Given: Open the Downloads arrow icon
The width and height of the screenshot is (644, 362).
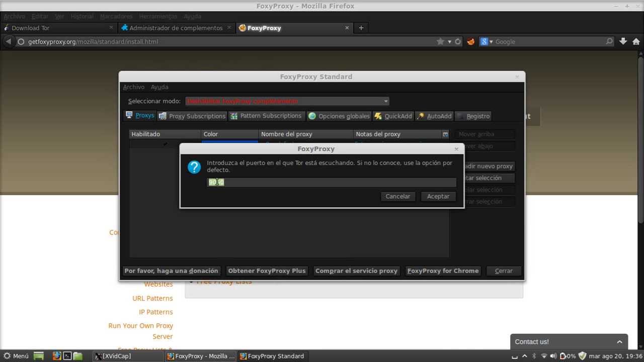Looking at the screenshot, I should tap(623, 42).
